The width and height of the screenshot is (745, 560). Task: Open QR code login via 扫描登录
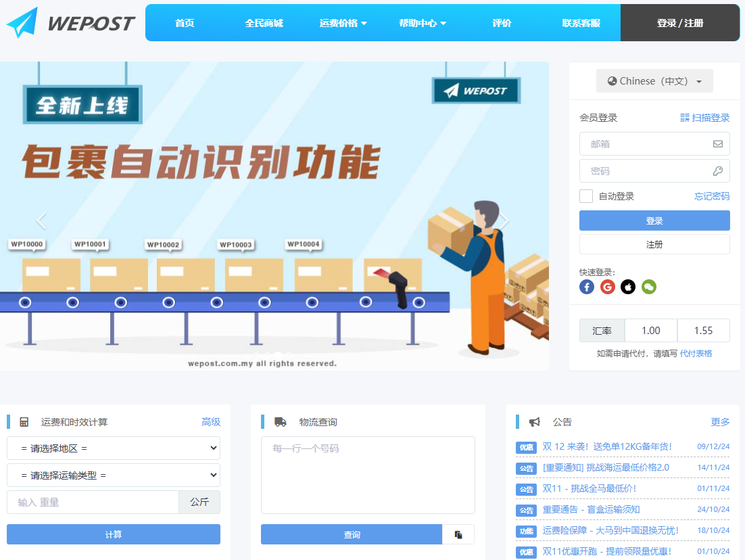[705, 118]
